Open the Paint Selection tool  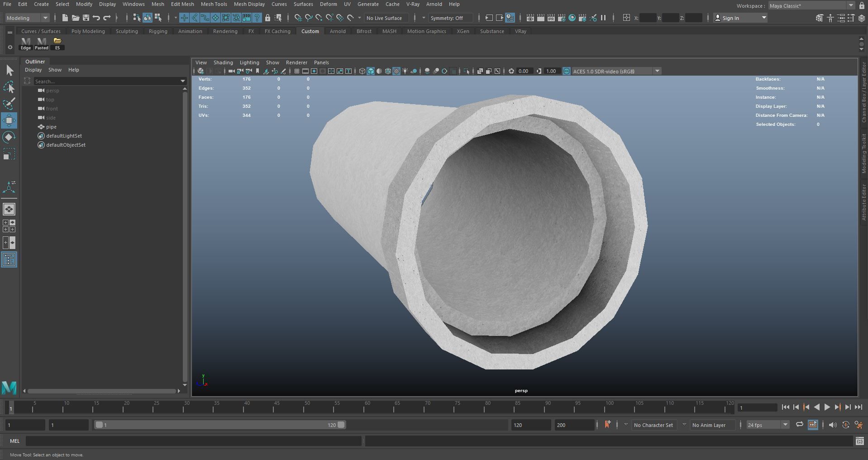click(x=9, y=103)
